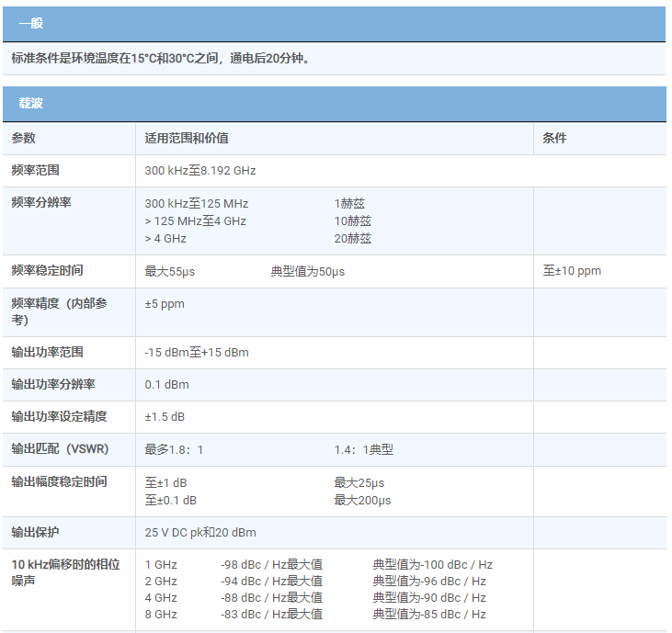Click the 10赫兹 resolution value

(x=352, y=221)
